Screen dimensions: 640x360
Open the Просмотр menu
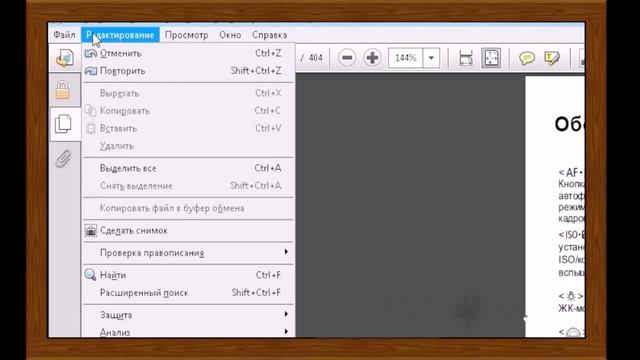(x=187, y=35)
